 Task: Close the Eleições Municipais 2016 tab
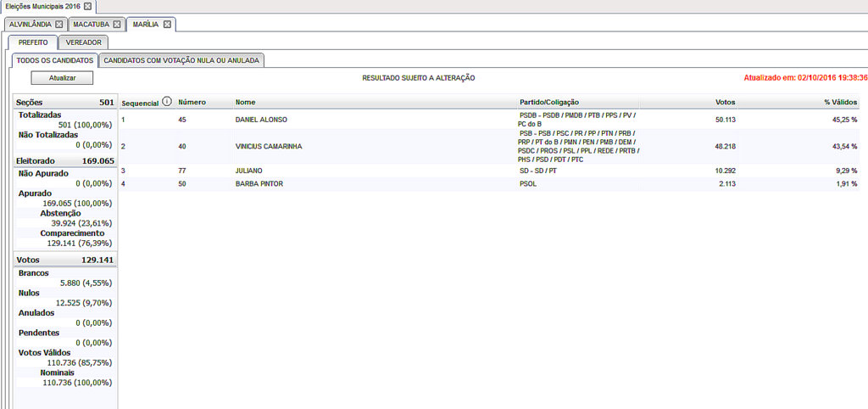88,7
